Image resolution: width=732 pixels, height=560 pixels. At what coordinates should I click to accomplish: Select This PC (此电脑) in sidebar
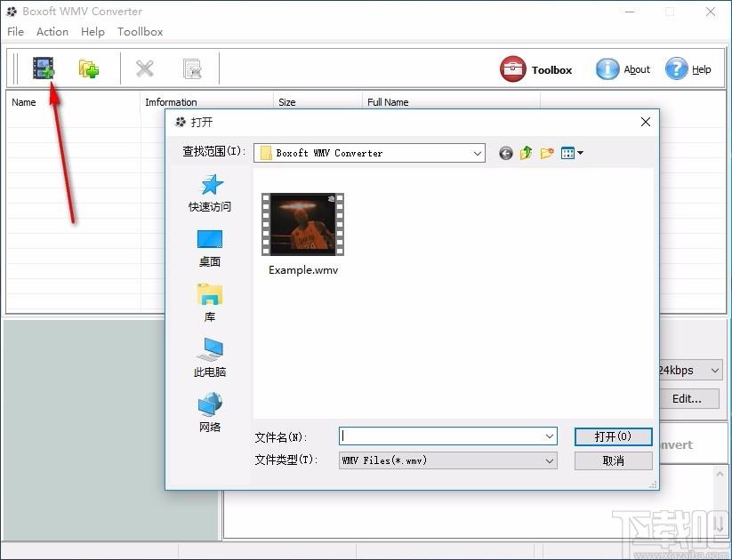point(210,358)
